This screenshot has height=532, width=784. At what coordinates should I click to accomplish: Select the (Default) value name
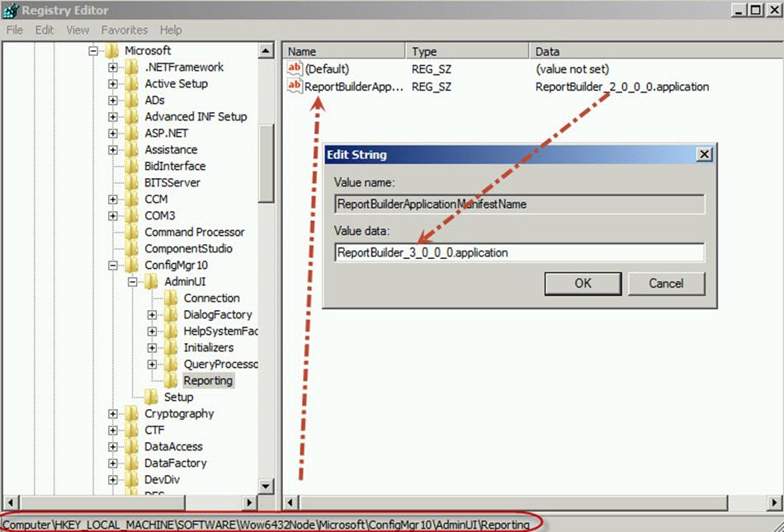point(327,69)
